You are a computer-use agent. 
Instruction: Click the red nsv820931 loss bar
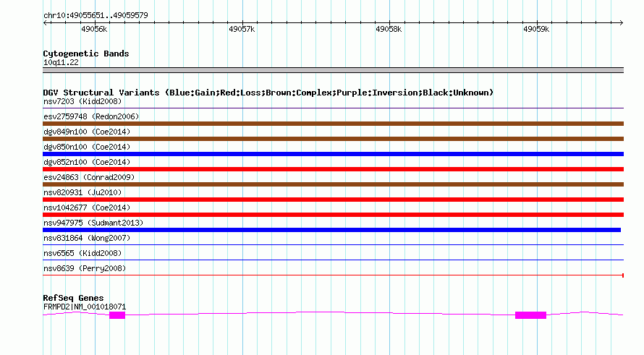(333, 200)
